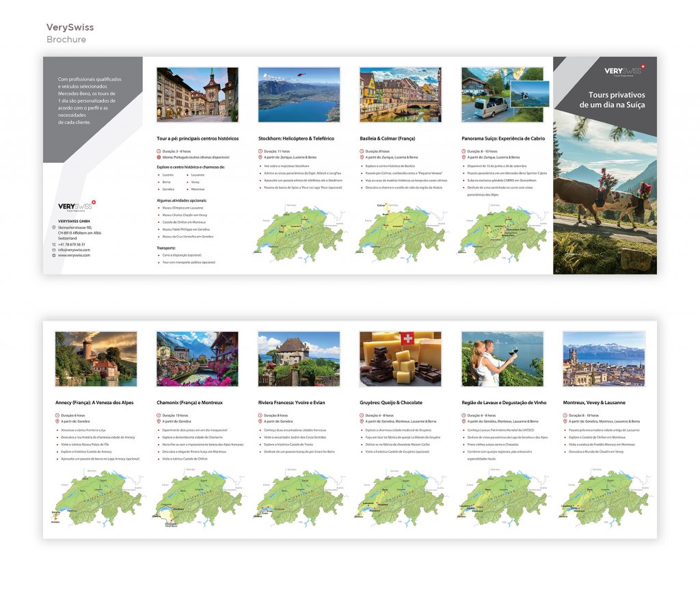Select the cheese and chocolate photo
Screen dimensions: 700x595
[x=400, y=358]
